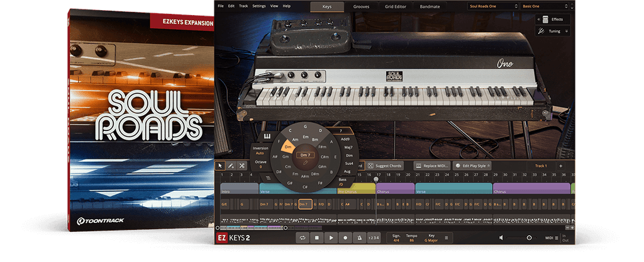Expand the Tuning panel
644x262 pixels.
point(553,31)
